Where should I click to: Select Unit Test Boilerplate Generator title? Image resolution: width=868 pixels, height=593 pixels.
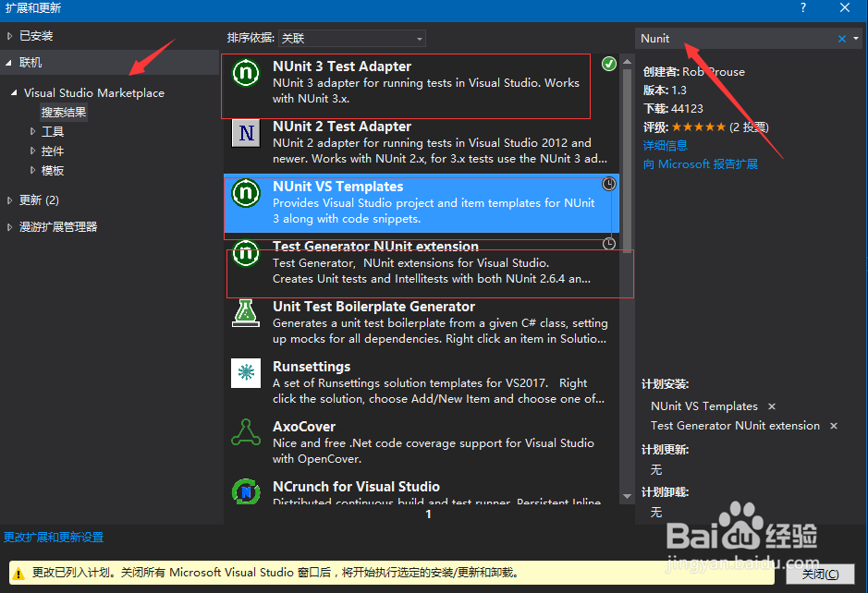point(373,307)
